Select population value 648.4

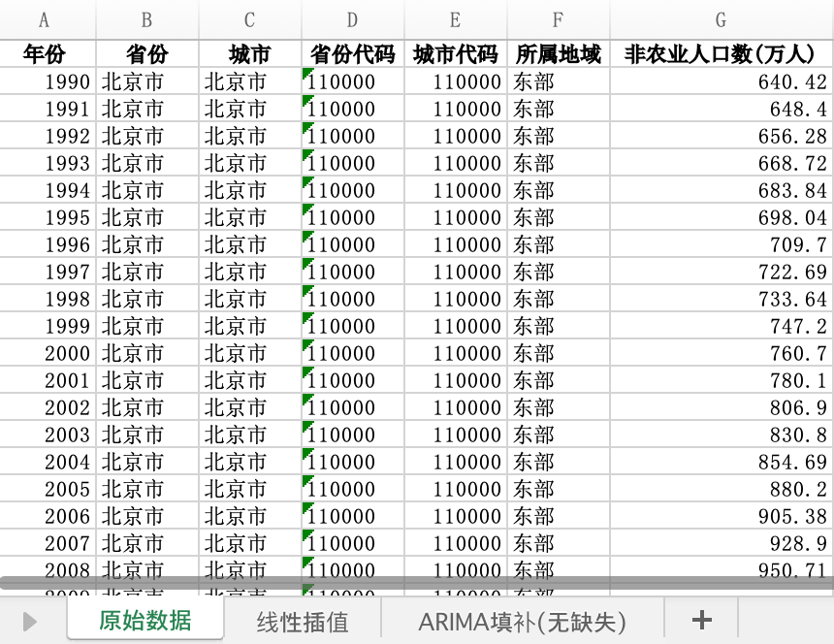click(722, 109)
